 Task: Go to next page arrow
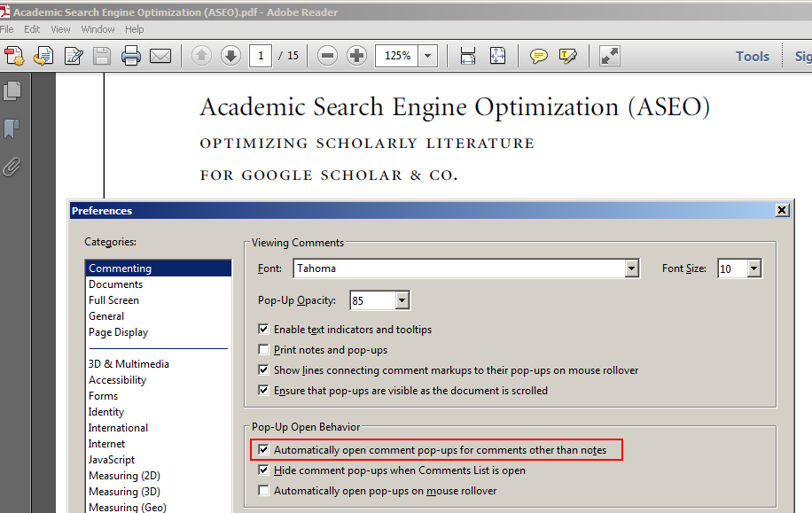[x=230, y=56]
